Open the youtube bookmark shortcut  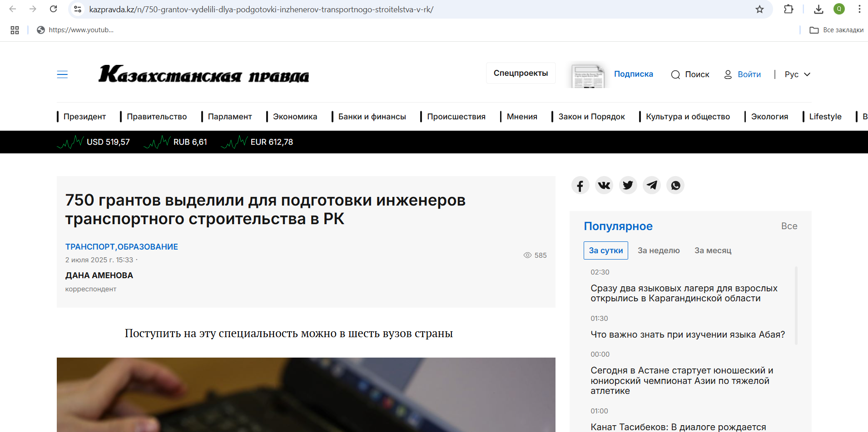(x=75, y=30)
